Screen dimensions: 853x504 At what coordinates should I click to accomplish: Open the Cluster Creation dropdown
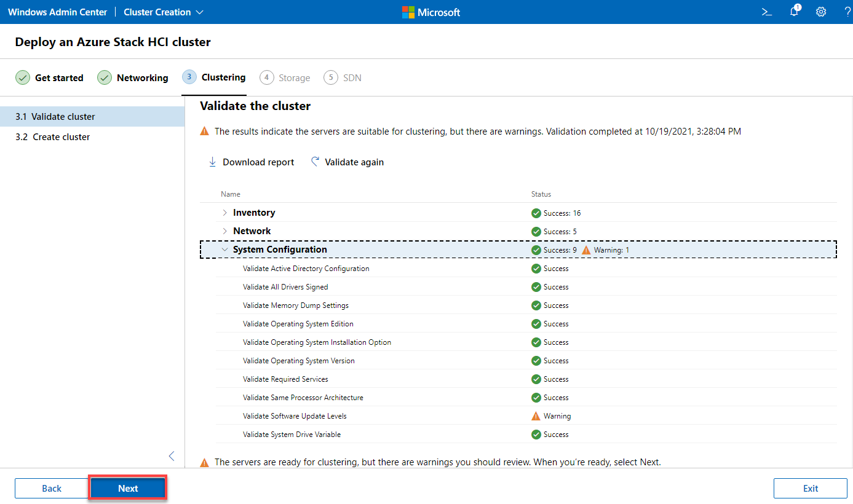(x=164, y=12)
